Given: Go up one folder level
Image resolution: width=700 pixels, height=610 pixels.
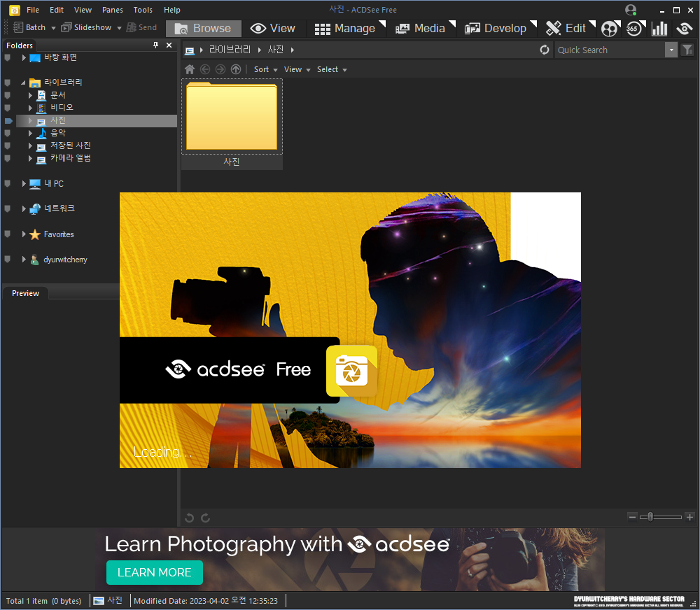Looking at the screenshot, I should [236, 69].
